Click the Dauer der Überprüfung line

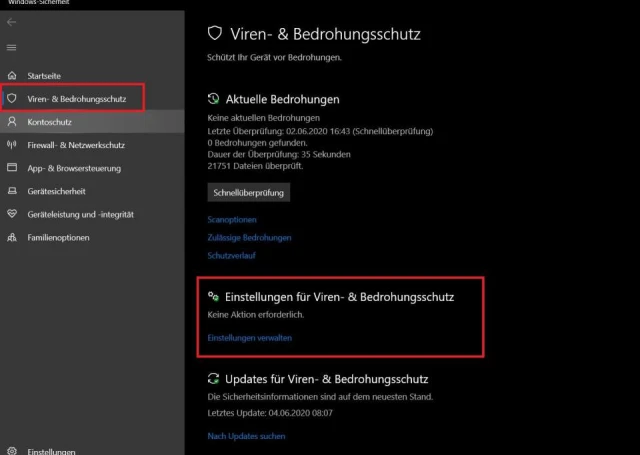279,154
